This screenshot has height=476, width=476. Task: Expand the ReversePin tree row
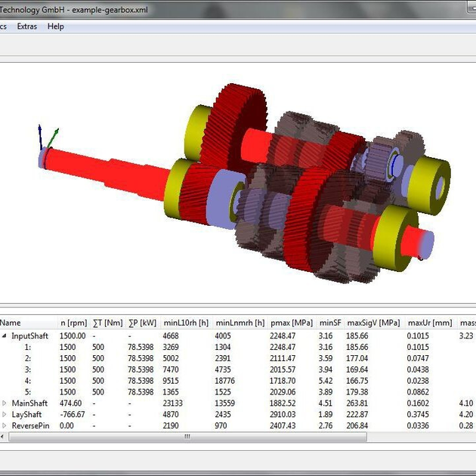(x=5, y=426)
